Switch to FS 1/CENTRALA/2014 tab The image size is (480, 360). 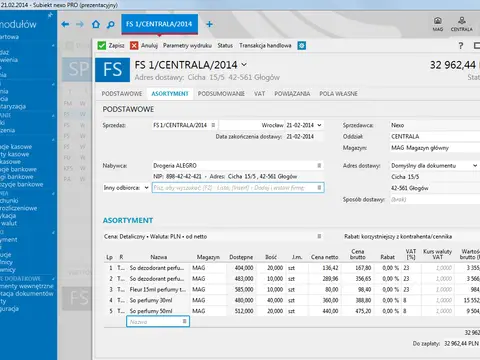coord(159,24)
